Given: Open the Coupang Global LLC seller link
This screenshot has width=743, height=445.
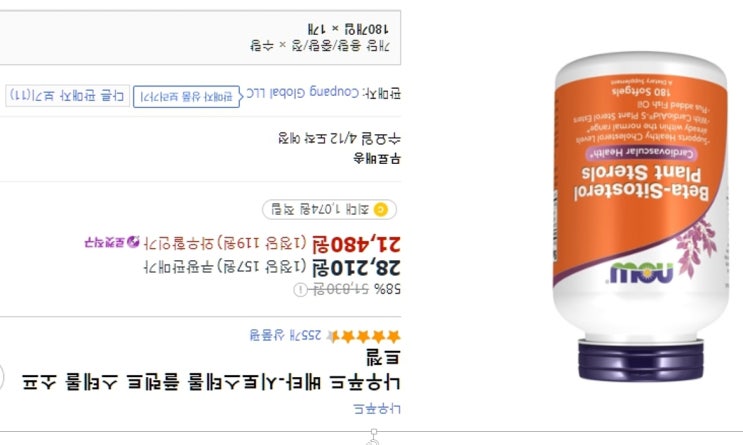Looking at the screenshot, I should [x=303, y=92].
